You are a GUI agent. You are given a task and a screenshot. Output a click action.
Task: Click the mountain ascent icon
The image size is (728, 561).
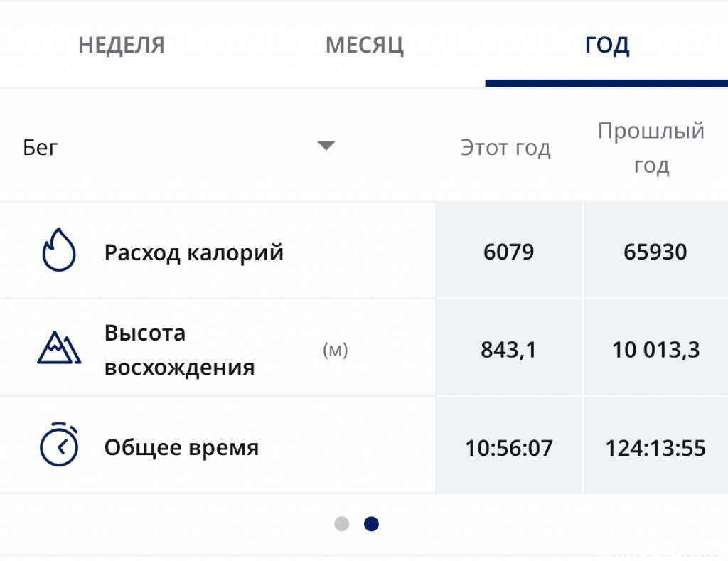59,348
